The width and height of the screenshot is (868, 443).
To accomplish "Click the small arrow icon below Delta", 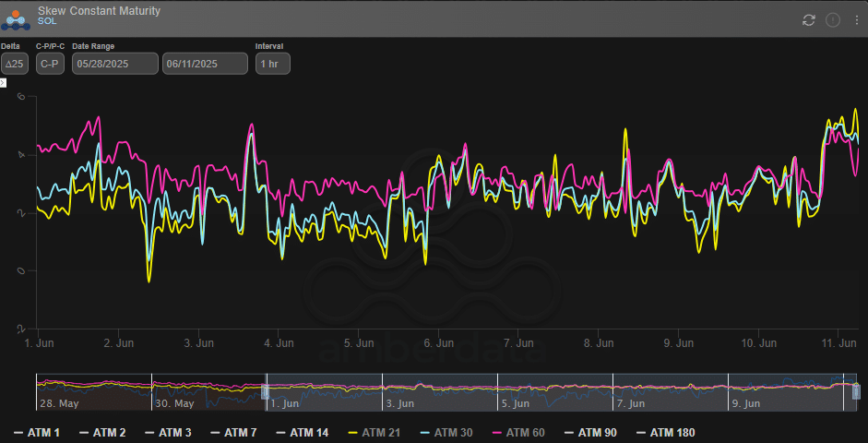I will tap(3, 83).
